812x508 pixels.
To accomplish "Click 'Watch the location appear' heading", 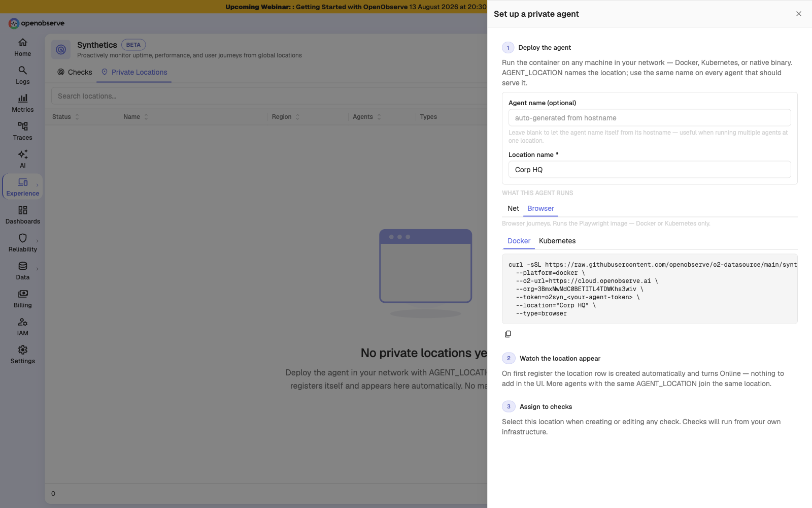I will (560, 359).
